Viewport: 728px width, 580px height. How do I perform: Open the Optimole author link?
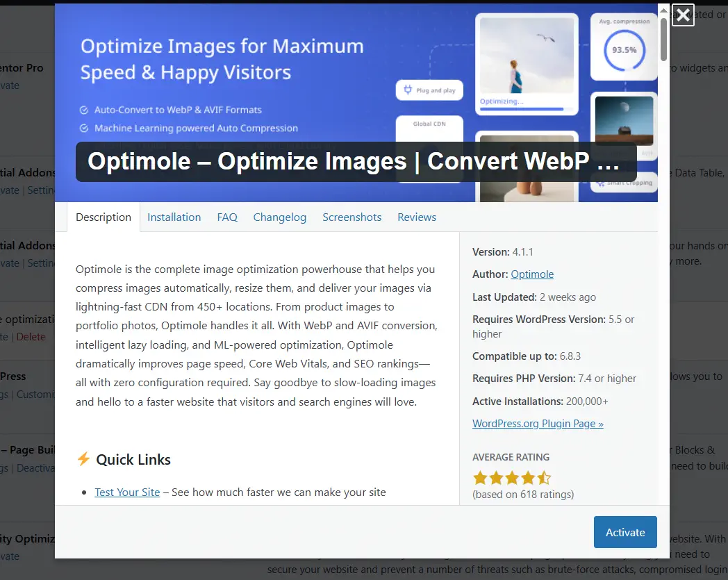click(532, 274)
